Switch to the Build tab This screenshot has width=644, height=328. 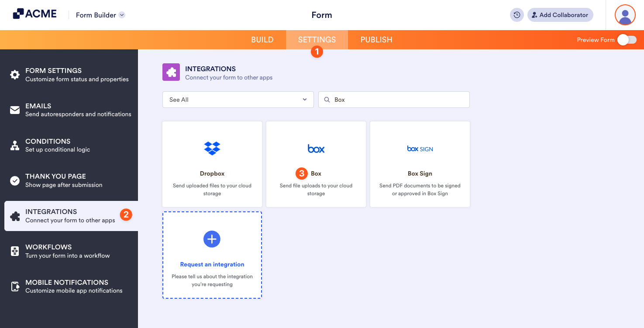262,39
